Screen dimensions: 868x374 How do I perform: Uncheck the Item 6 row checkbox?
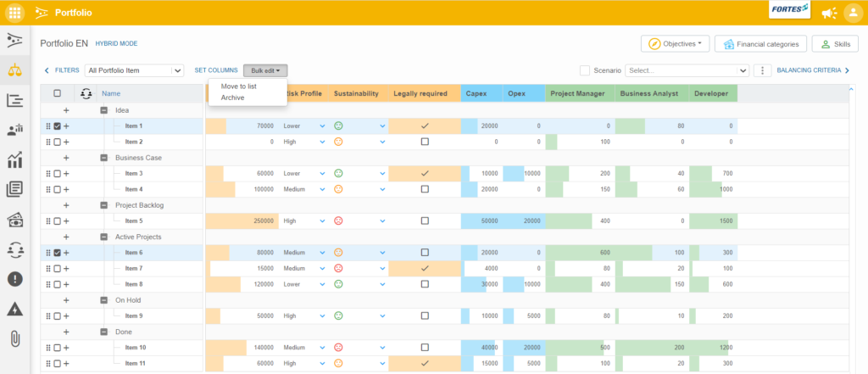pos(57,253)
